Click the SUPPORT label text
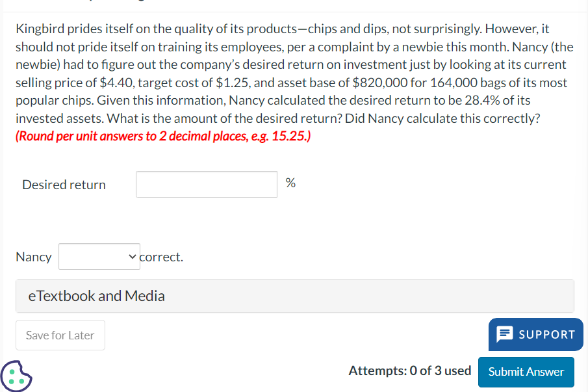The height and width of the screenshot is (392, 588). 546,334
